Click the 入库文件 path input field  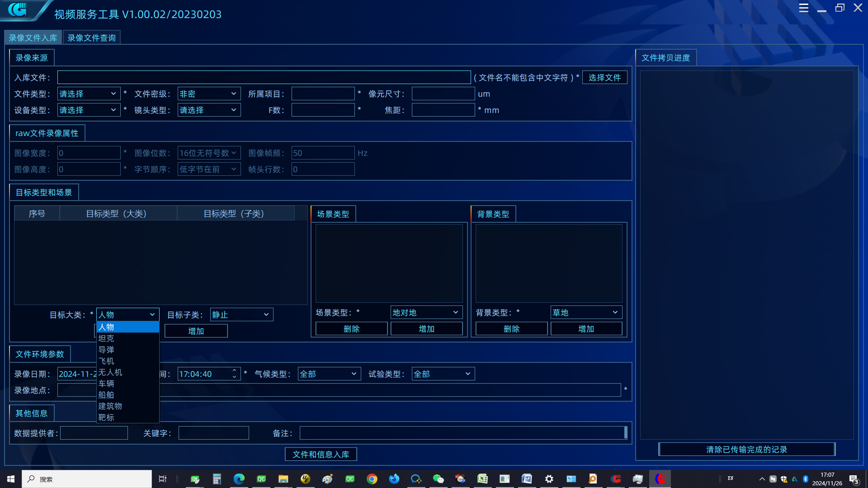click(x=264, y=78)
